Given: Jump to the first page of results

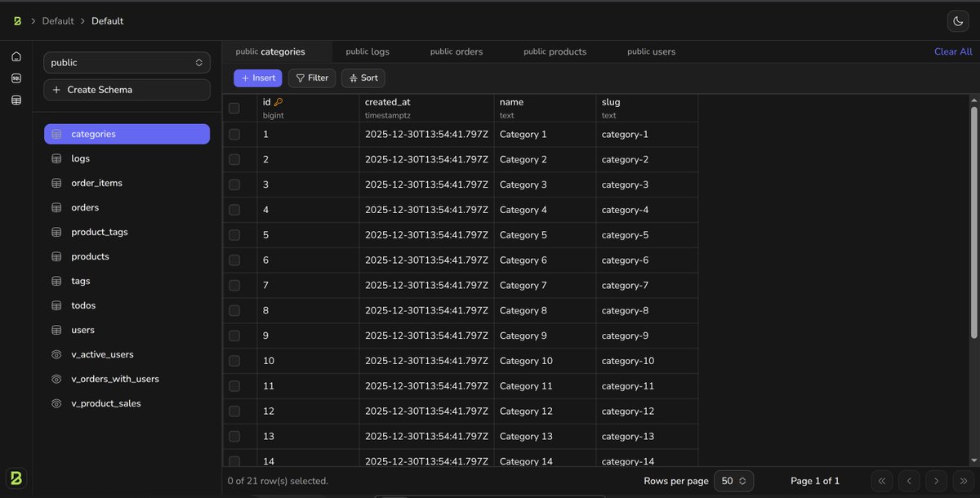Looking at the screenshot, I should coord(882,481).
